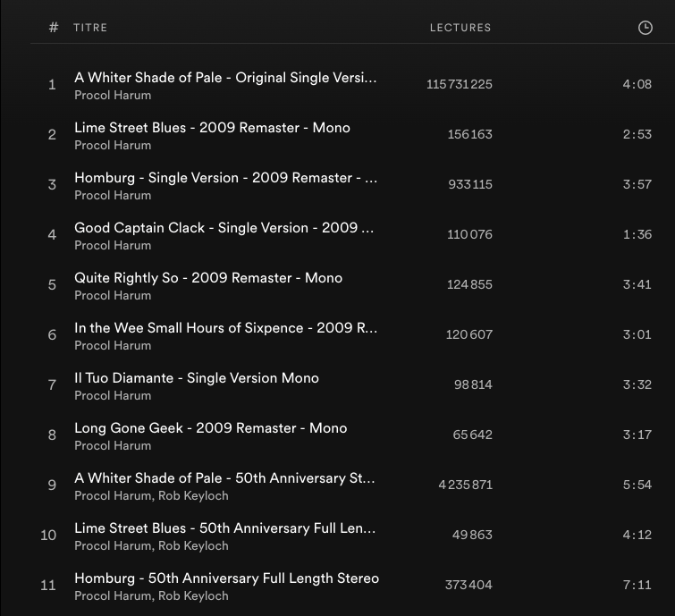Select Il Tuo Diamante Single Version Mono
The width and height of the screenshot is (675, 616).
pos(197,378)
